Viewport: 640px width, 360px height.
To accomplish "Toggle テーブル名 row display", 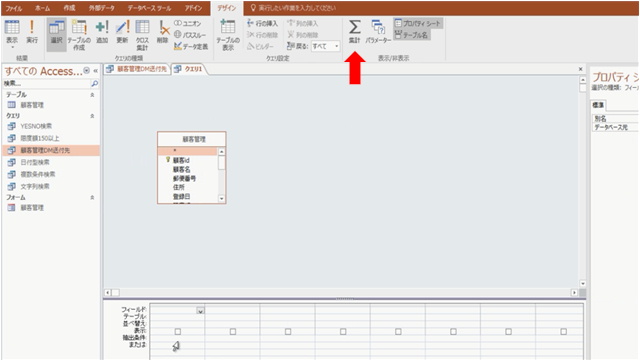I will point(411,35).
